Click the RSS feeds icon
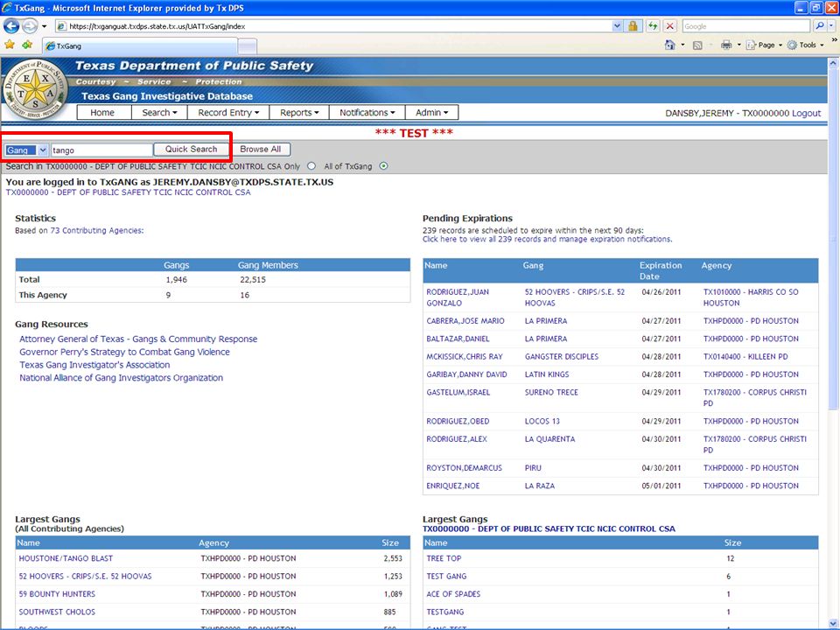840x630 pixels. 697,45
